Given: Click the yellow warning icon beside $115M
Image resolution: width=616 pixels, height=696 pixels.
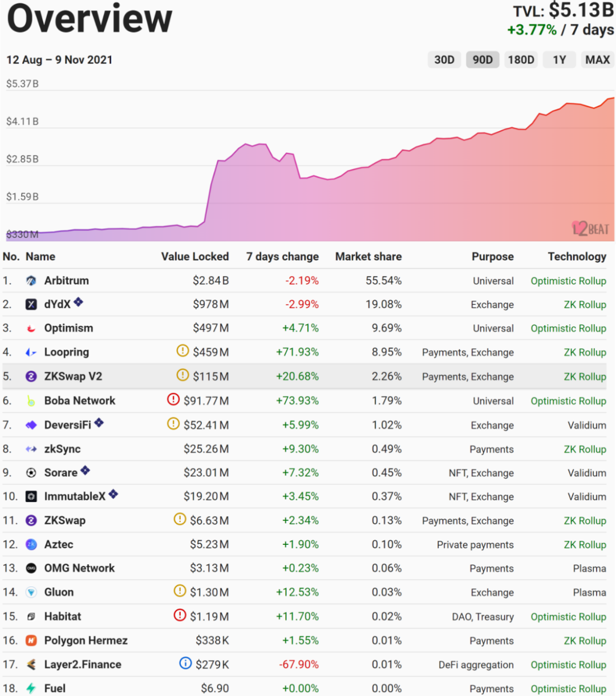Looking at the screenshot, I should [183, 375].
